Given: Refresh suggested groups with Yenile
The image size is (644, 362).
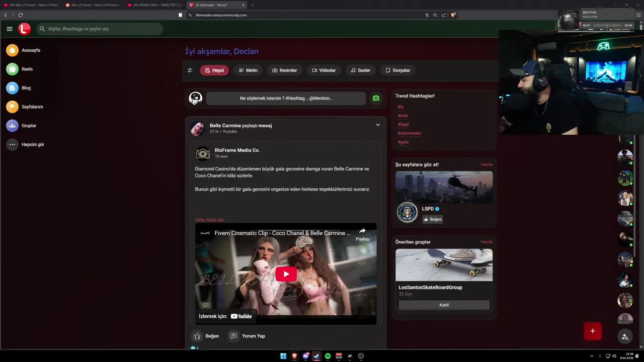Looking at the screenshot, I should pos(487,242).
